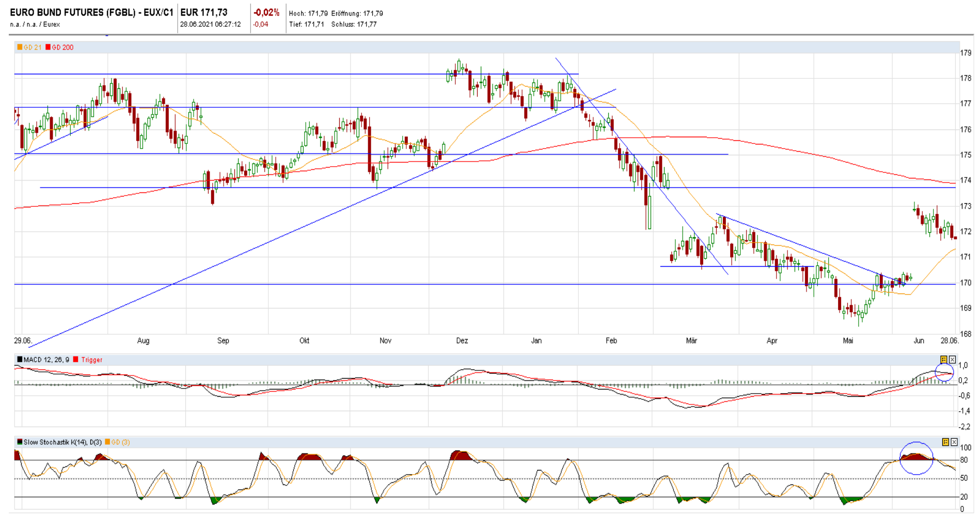Screen dimensions: 980x520
Task: Click the Feb label on the time axis
Action: (x=611, y=340)
